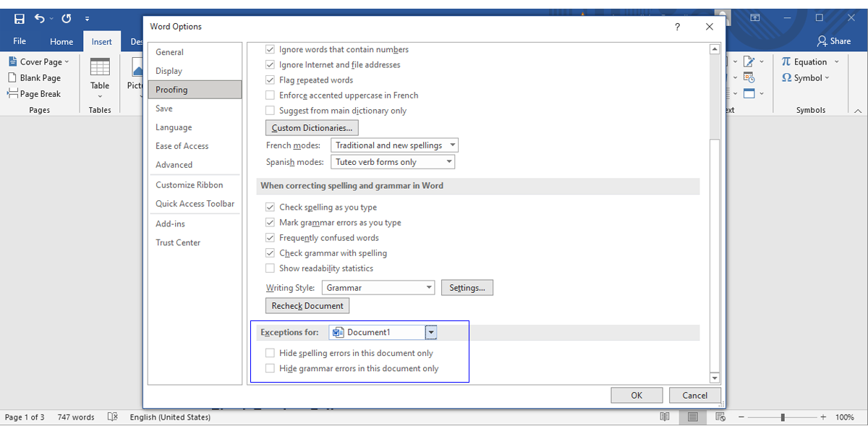Undo the last action using the arrow icon

(x=39, y=18)
